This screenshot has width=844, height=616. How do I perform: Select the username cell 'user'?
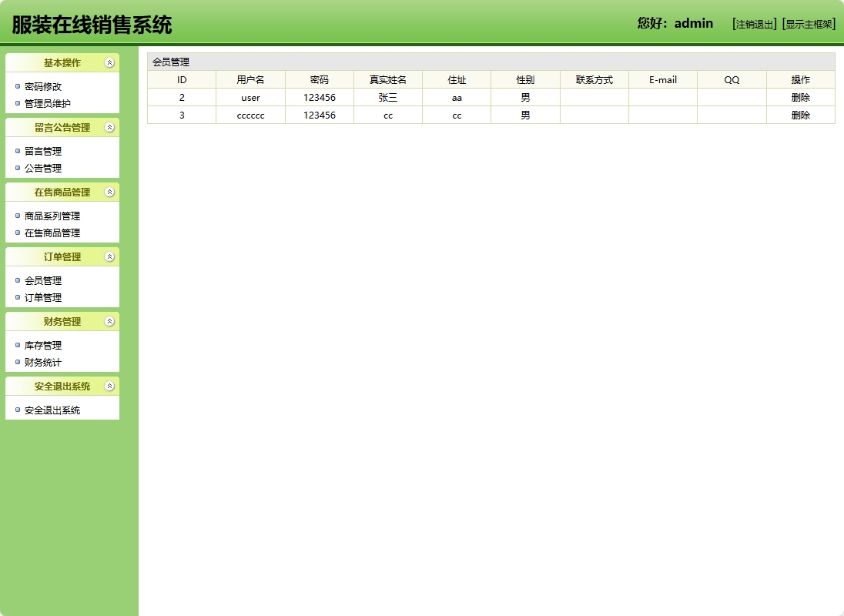click(250, 97)
